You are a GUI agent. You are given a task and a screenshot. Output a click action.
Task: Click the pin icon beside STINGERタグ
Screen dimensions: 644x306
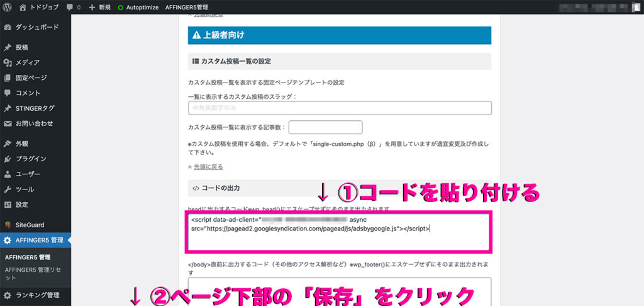pos(8,108)
